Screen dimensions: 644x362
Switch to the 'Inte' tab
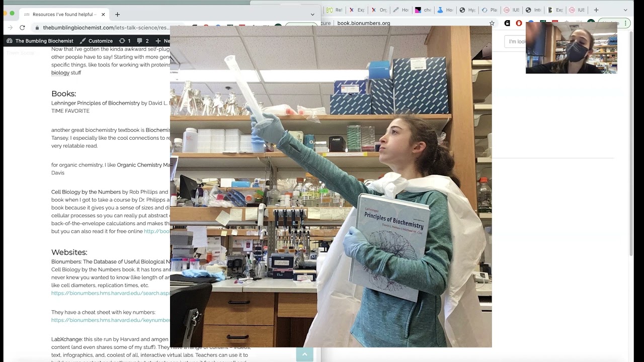534,10
